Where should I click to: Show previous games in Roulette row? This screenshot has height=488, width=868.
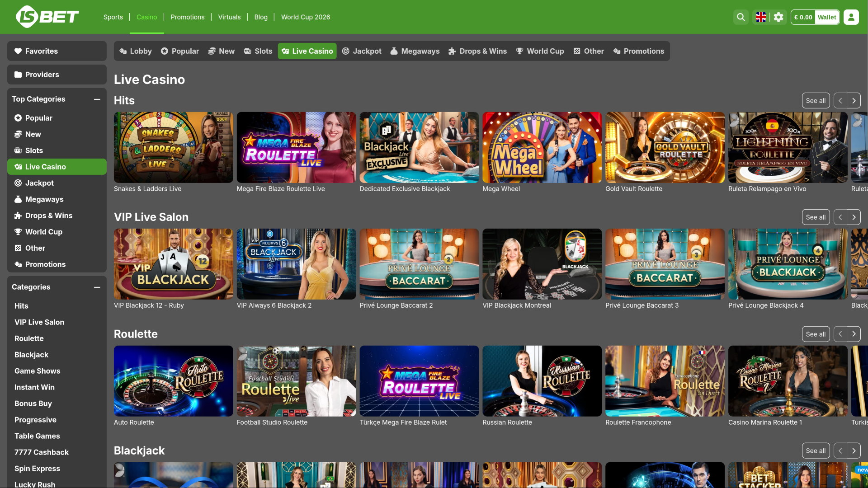pyautogui.click(x=840, y=334)
